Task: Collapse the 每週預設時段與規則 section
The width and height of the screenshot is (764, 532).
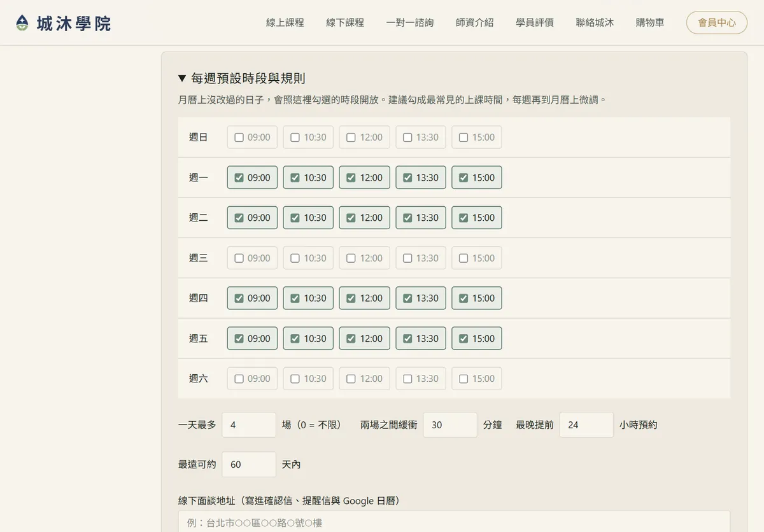Action: [x=242, y=78]
